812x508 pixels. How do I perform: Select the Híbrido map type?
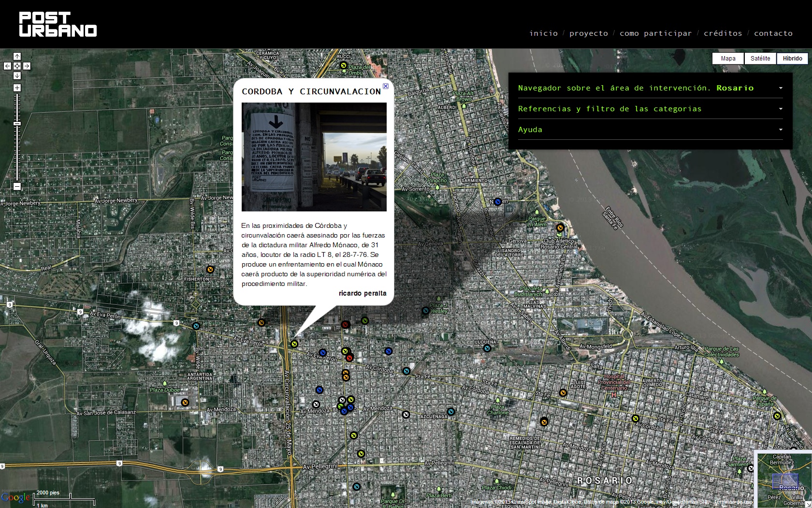coord(792,59)
